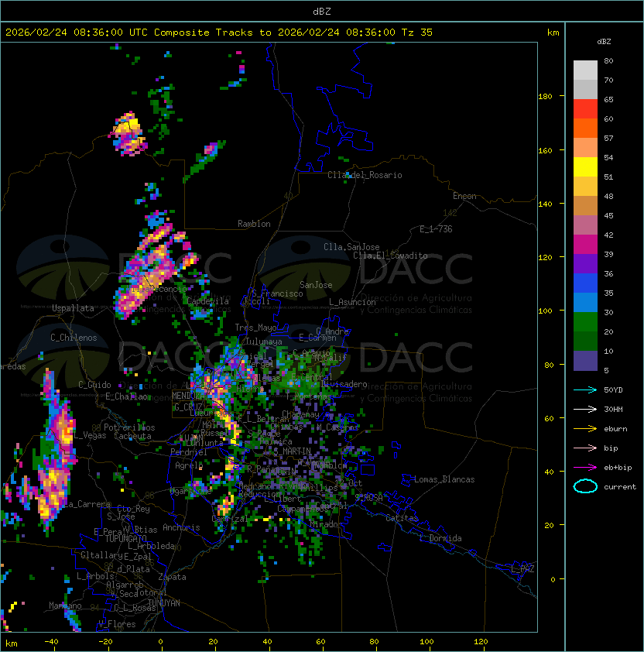
Task: Select the green 20-30 dBZ color swatch
Action: click(x=585, y=321)
